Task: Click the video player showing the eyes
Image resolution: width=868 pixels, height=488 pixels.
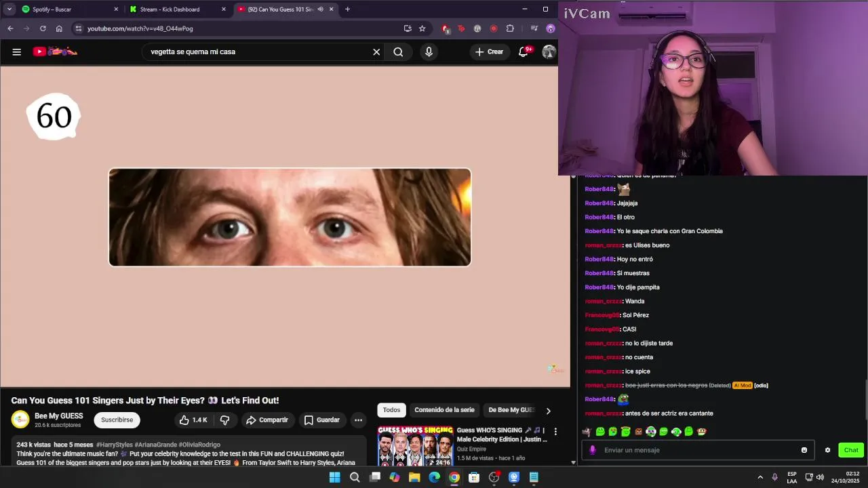Action: pos(285,226)
